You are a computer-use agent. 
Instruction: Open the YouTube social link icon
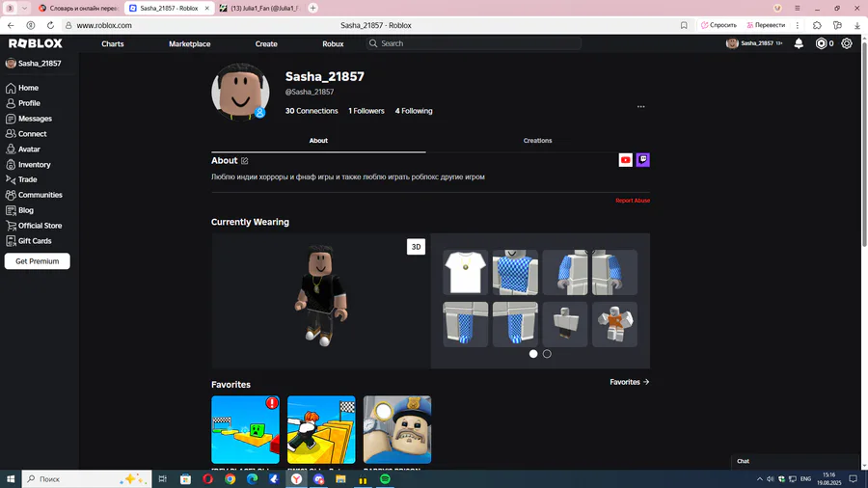click(626, 160)
